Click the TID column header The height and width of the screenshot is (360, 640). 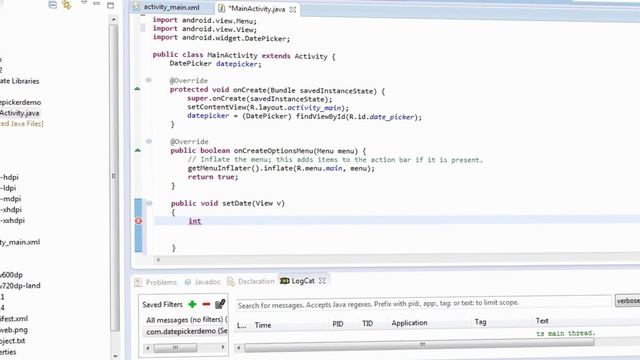(367, 323)
